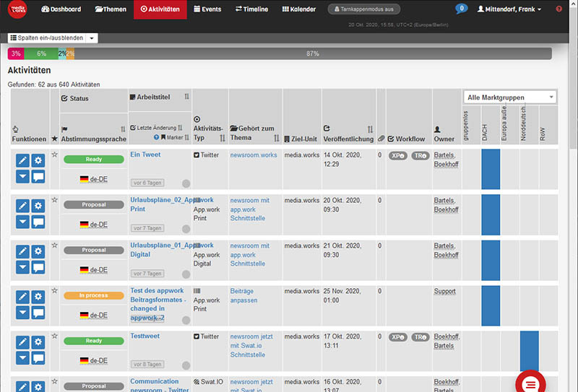Click the gray 87% progress segment

point(313,54)
